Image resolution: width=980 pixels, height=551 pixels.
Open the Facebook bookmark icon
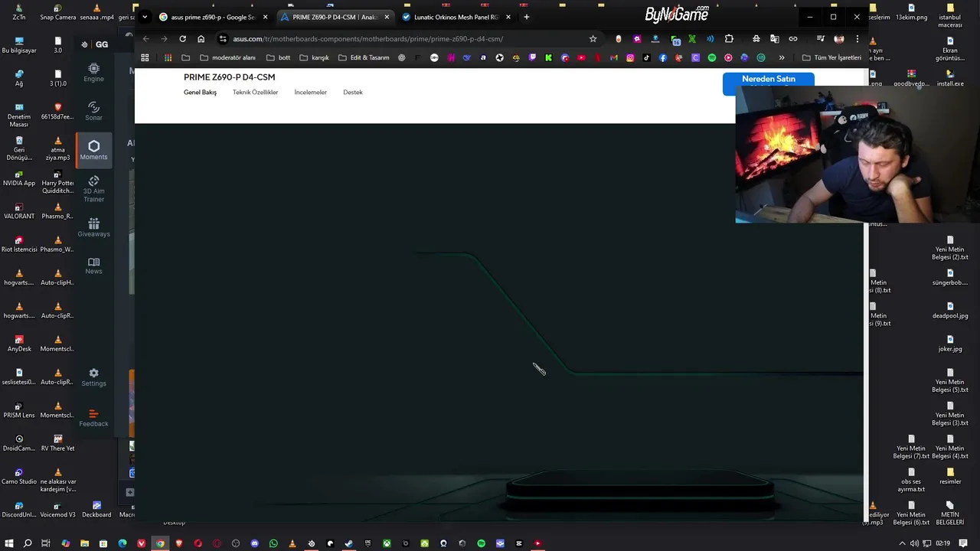663,57
